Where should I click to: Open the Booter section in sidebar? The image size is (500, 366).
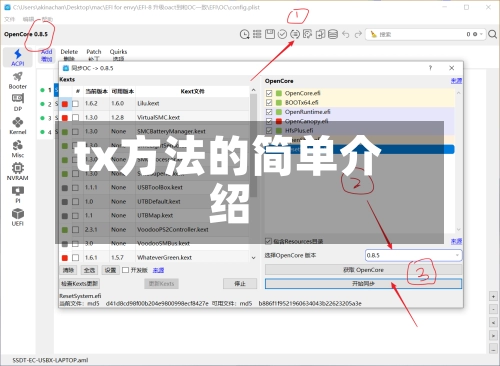tap(18, 81)
